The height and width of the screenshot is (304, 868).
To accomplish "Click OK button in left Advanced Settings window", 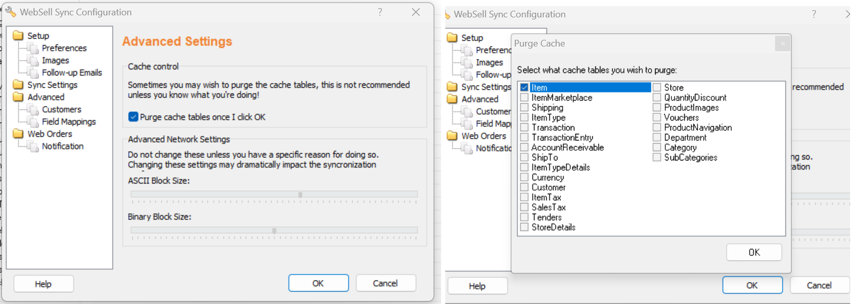I will point(318,283).
